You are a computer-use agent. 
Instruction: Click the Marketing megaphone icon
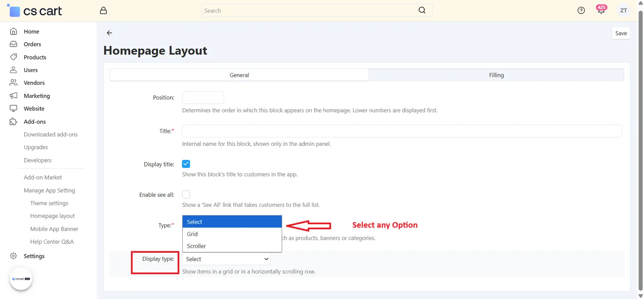coord(13,96)
